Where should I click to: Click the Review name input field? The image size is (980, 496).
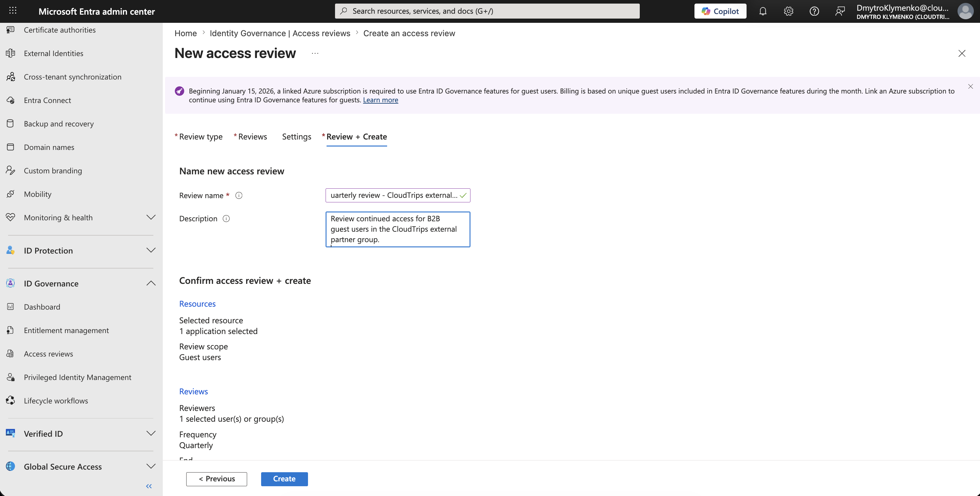398,195
